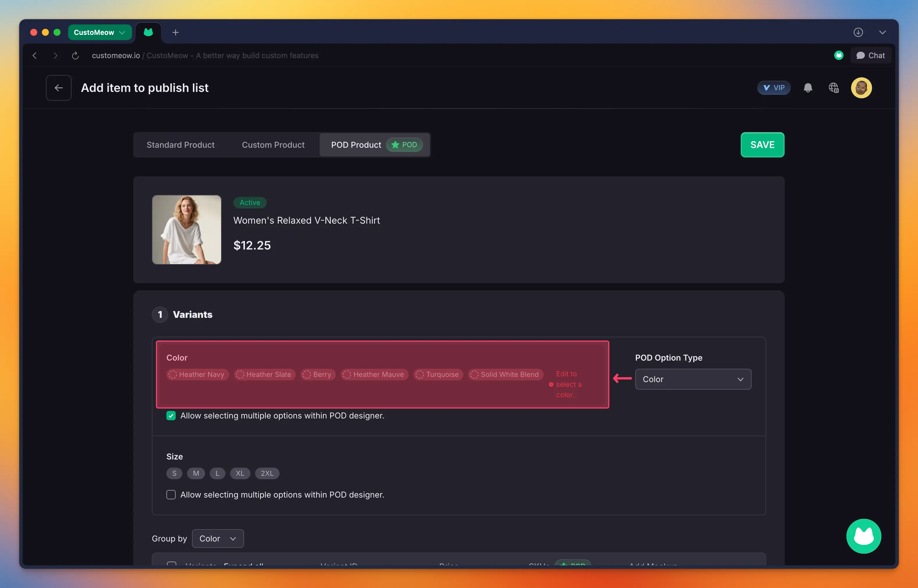Image resolution: width=918 pixels, height=588 pixels.
Task: Uncheck multiple options checkbox under Color
Action: click(x=171, y=416)
